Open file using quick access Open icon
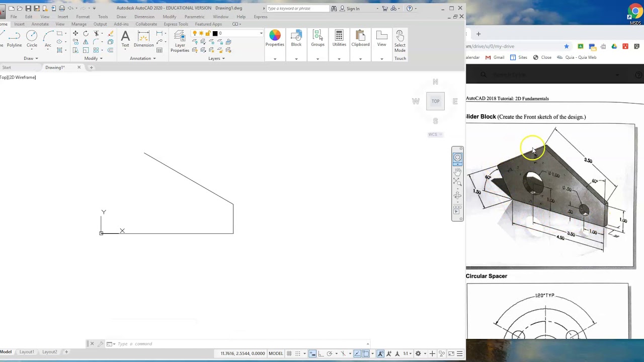The width and height of the screenshot is (644, 362). point(20,8)
